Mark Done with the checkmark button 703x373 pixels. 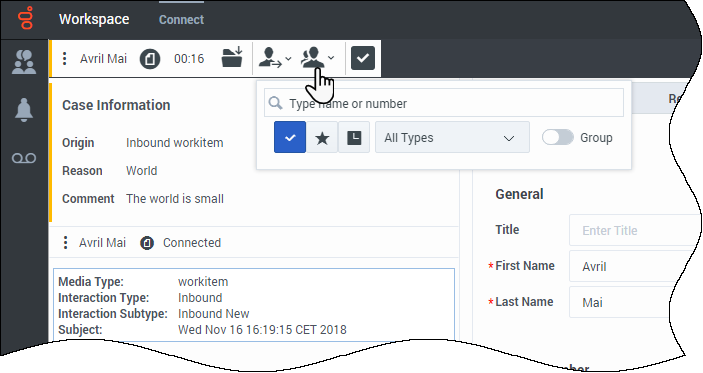[x=363, y=58]
